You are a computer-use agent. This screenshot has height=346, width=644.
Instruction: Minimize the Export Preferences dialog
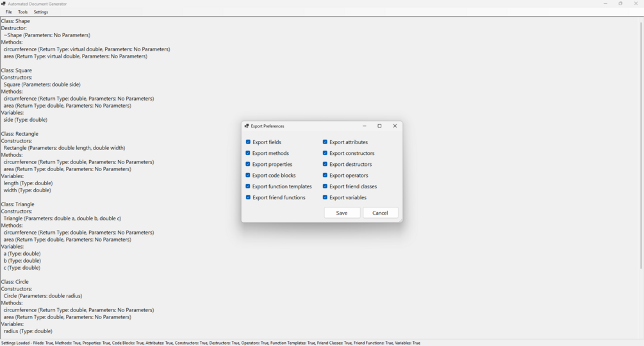tap(365, 126)
